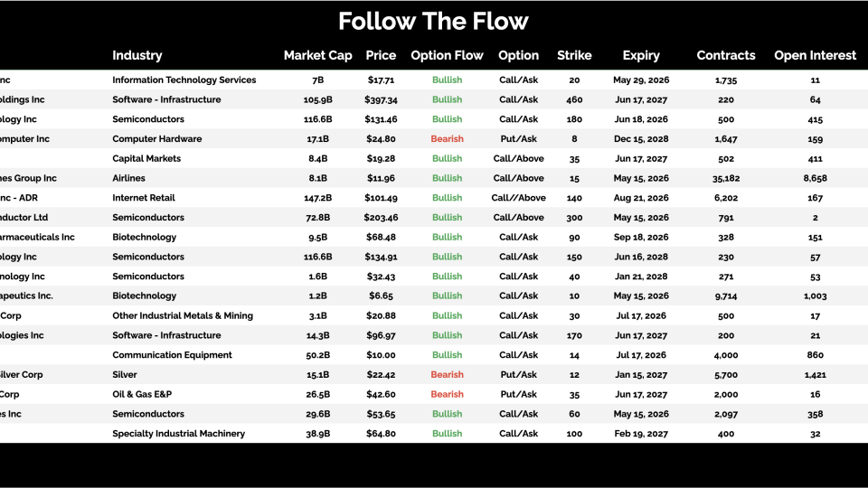Select the $397.34 price cell
Screen dimensions: 868x488
click(x=381, y=99)
